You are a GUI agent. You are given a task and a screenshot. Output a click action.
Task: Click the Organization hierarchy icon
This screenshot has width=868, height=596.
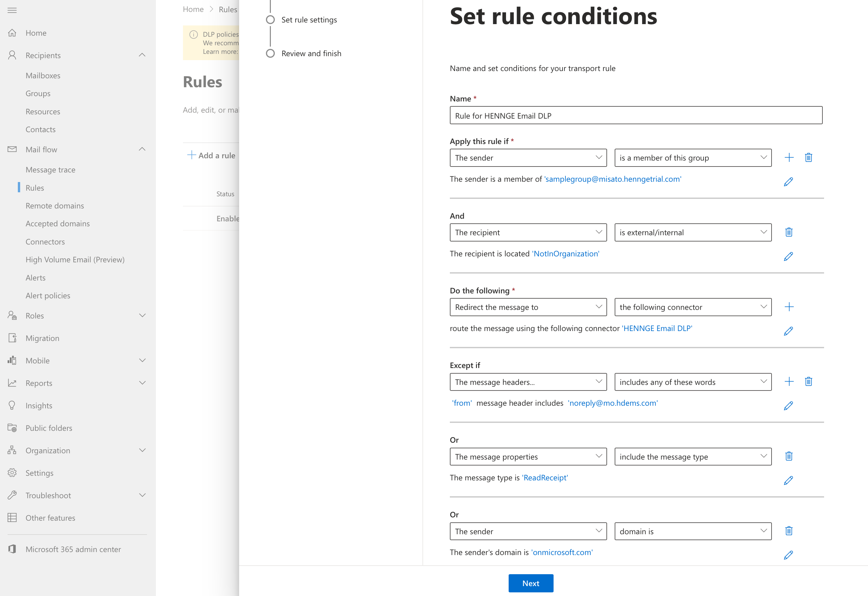click(x=12, y=450)
